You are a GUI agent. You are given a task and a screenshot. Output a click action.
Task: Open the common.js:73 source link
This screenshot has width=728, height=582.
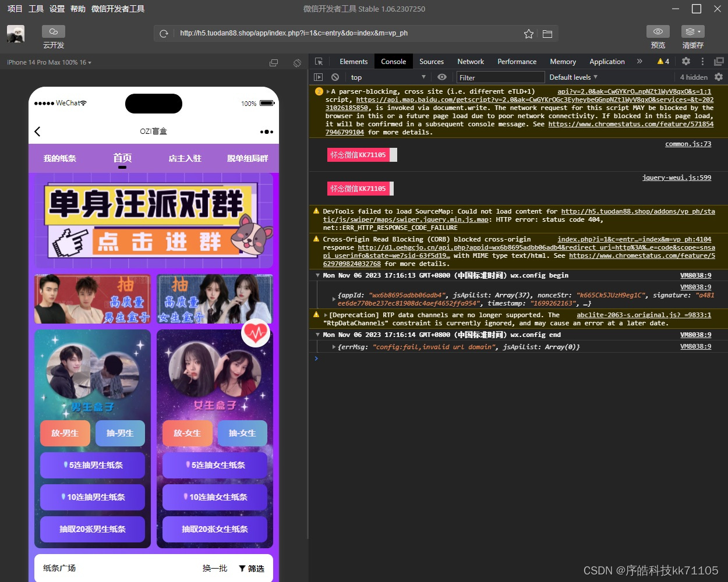688,144
